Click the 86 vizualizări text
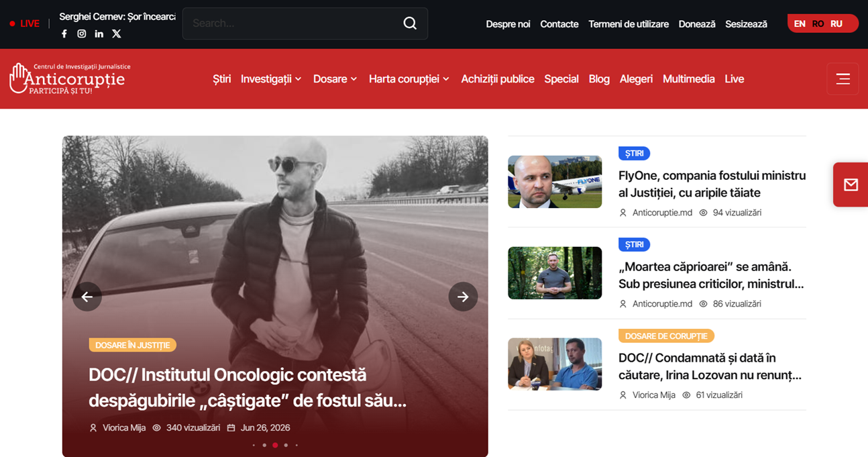This screenshot has height=457, width=868. pyautogui.click(x=737, y=304)
